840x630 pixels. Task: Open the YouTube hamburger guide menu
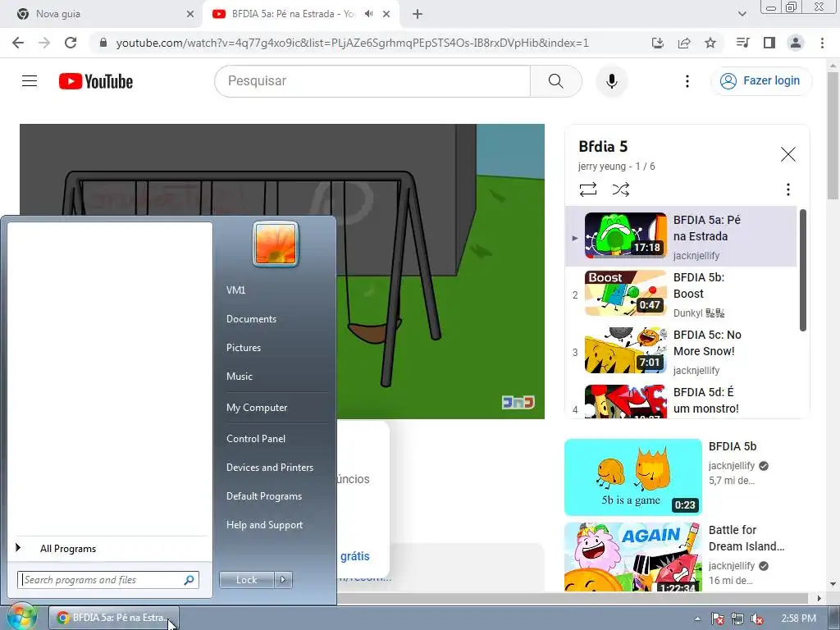30,81
